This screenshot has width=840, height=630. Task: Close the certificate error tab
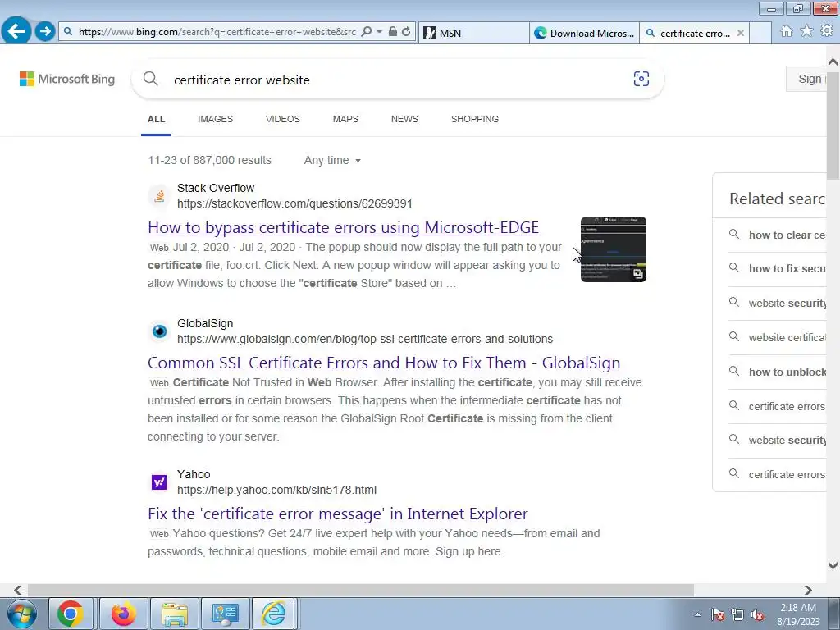point(741,33)
